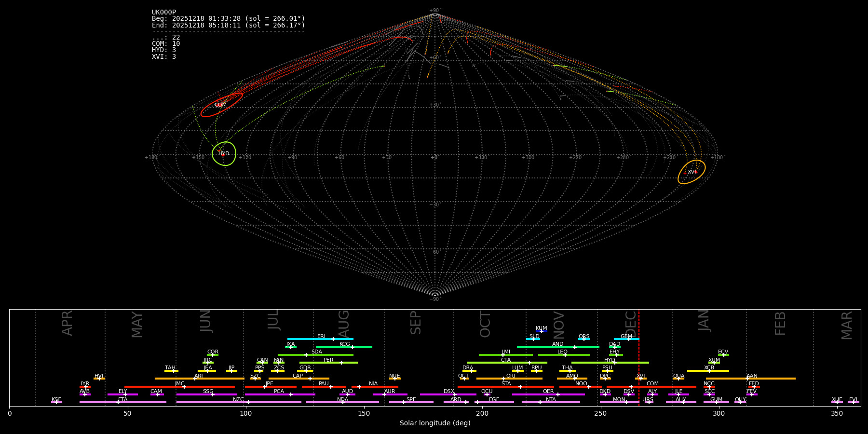The image size is (868, 434).
Task: Select the green HYD radiant circle
Action: coord(224,154)
